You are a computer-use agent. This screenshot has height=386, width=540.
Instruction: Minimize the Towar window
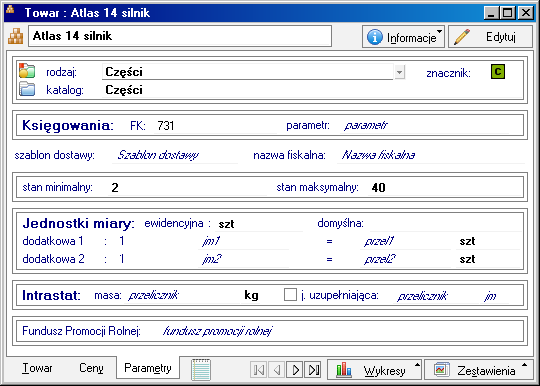(491, 13)
